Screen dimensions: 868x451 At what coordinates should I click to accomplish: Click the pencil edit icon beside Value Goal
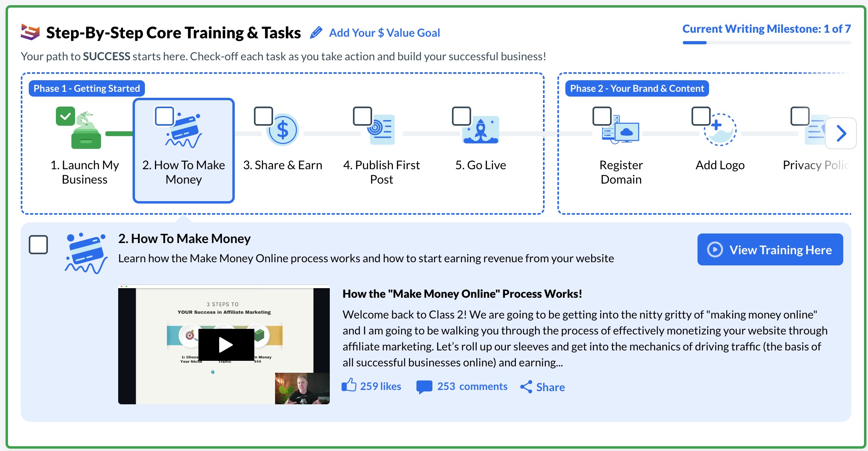click(x=316, y=33)
